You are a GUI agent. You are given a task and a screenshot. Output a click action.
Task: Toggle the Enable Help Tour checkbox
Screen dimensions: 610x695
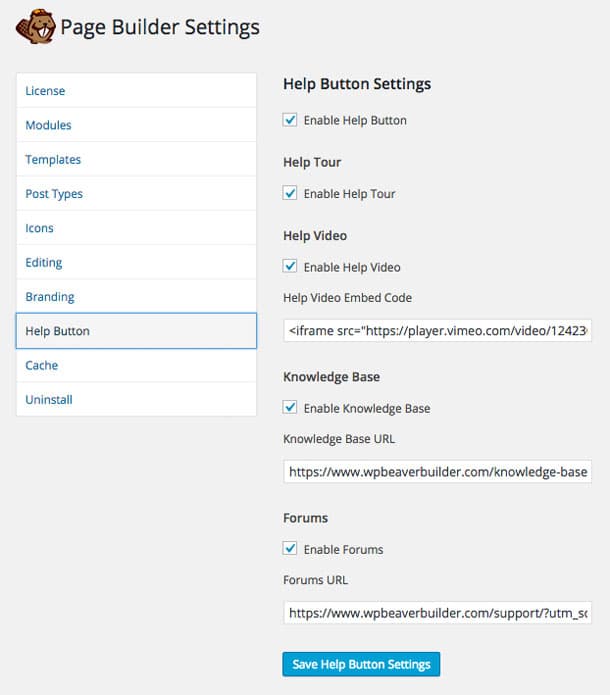coord(290,193)
